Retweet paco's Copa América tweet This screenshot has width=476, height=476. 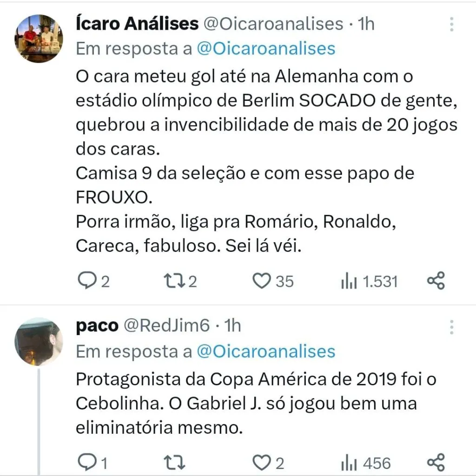175,463
